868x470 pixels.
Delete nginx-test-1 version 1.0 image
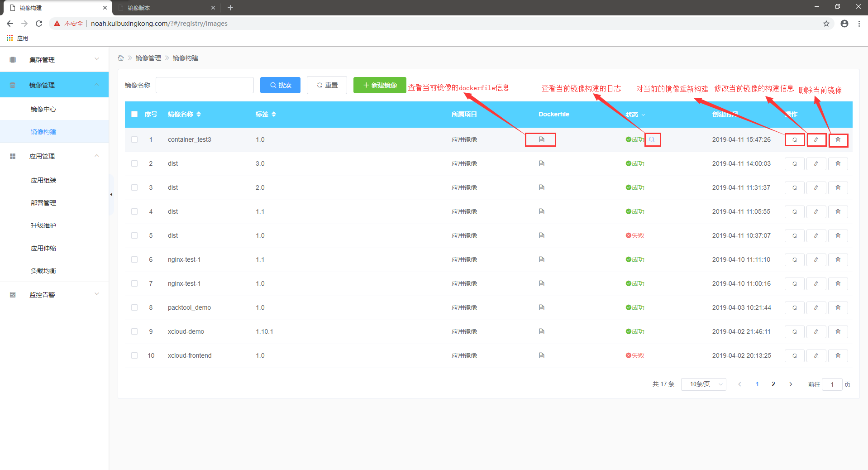tap(838, 284)
